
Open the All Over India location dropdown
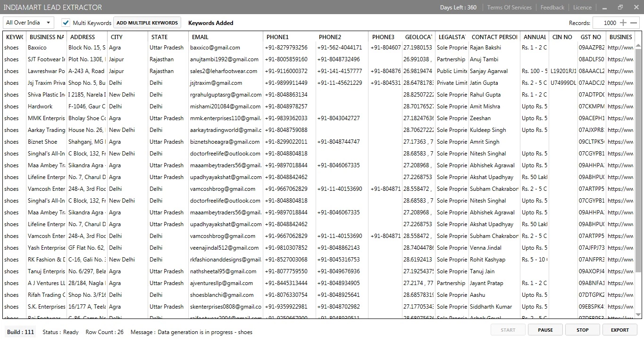coord(28,23)
